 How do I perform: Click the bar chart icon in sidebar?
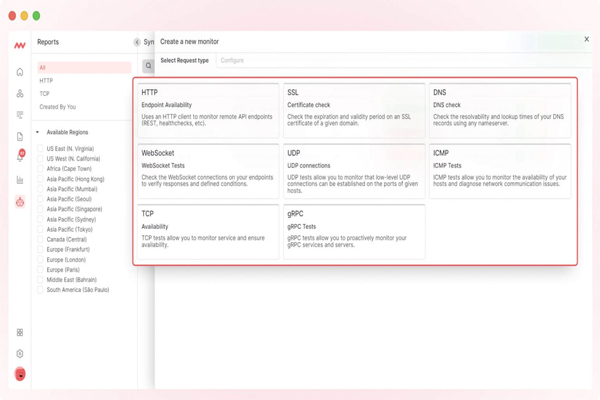20,180
